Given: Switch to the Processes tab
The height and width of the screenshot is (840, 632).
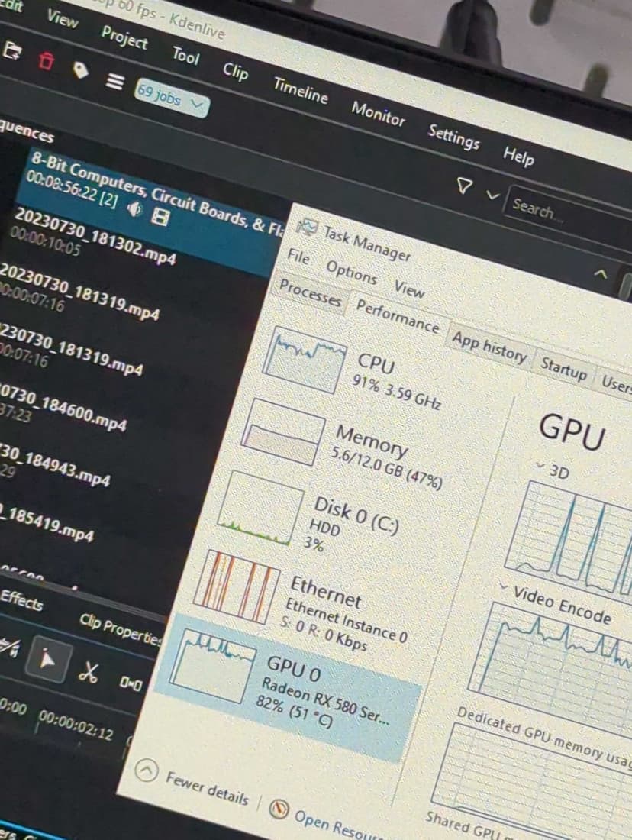Looking at the screenshot, I should point(310,294).
